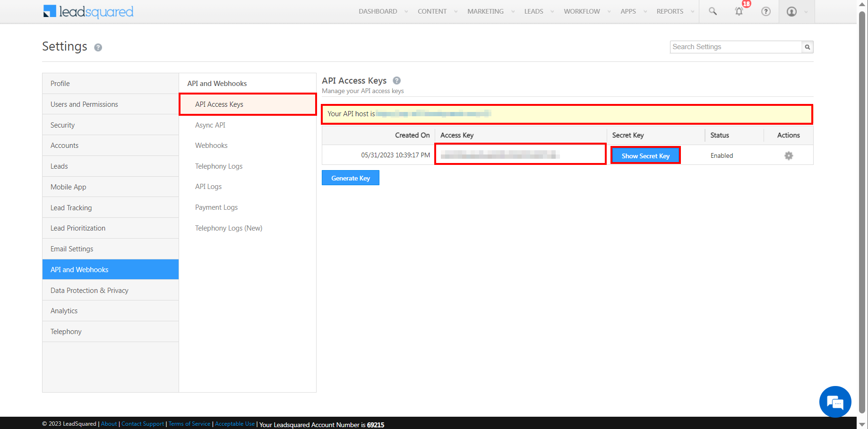Click the Contact Support footer link

click(x=143, y=424)
